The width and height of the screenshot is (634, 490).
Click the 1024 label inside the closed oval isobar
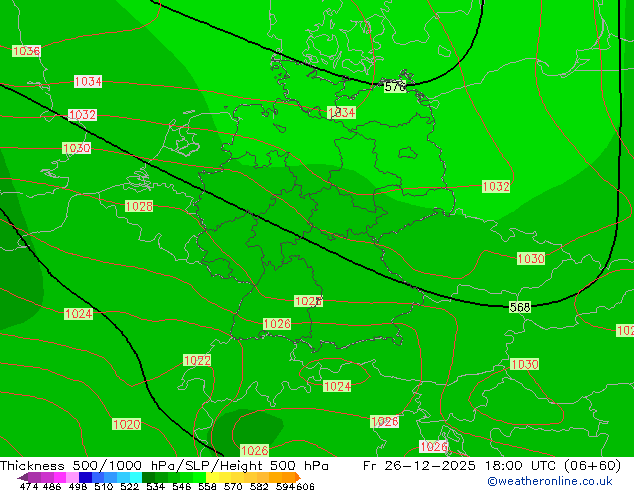point(337,386)
